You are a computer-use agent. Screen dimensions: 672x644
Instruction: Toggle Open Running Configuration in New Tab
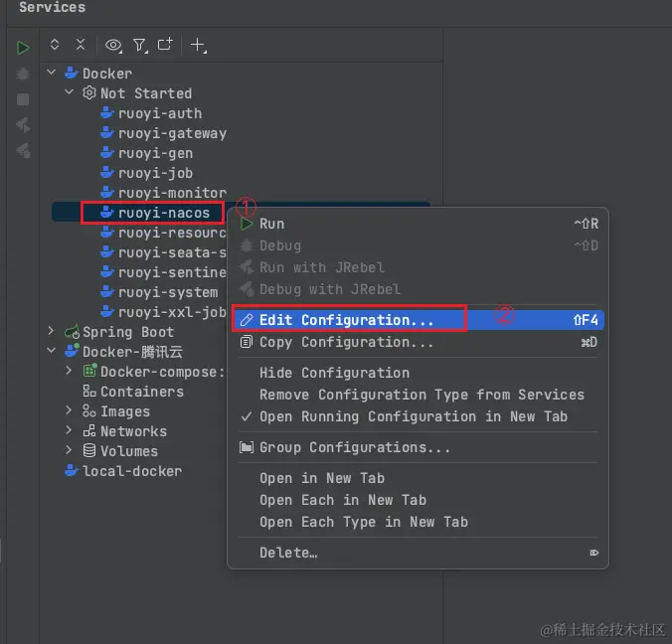(x=413, y=416)
